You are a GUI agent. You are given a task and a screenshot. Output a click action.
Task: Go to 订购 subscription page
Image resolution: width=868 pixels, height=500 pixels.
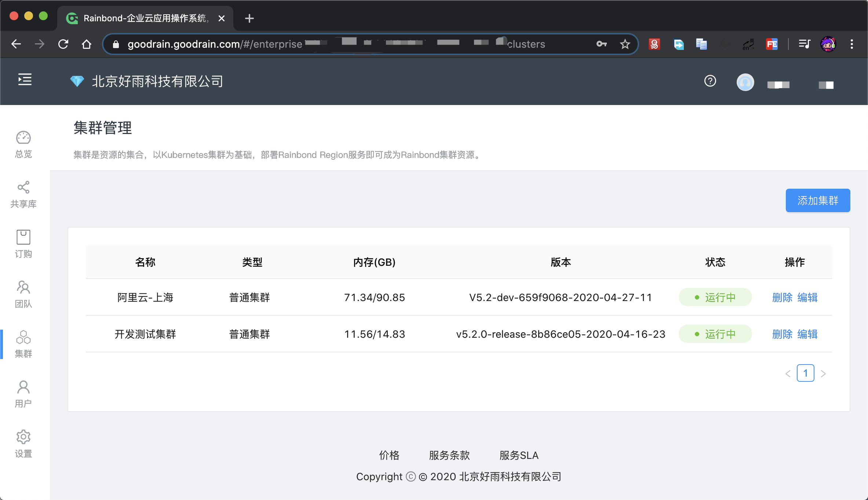click(23, 244)
